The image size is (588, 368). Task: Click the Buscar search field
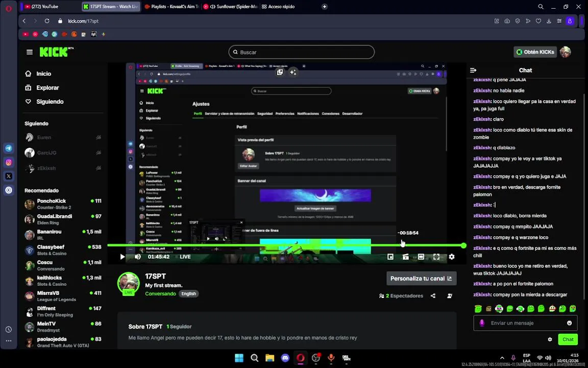[302, 52]
